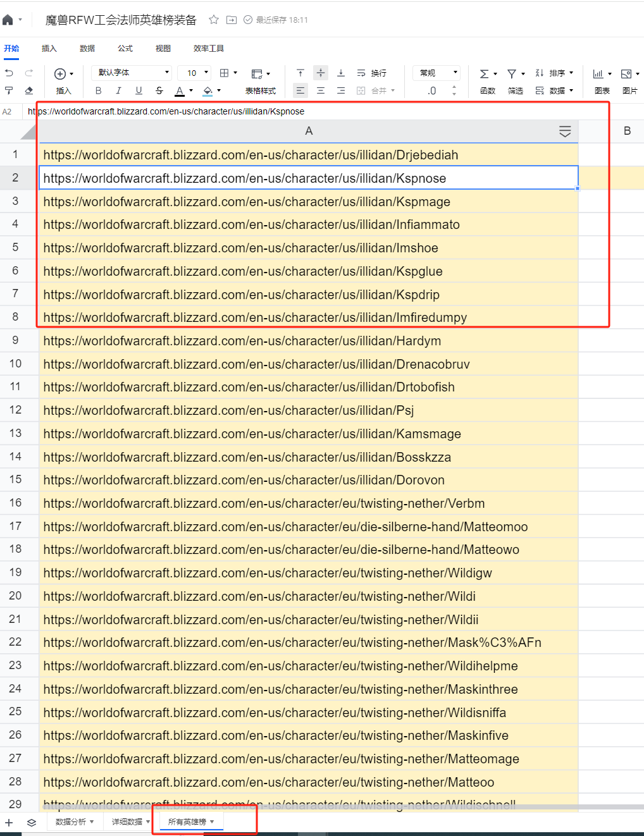Add a new sheet with plus icon

pos(9,823)
